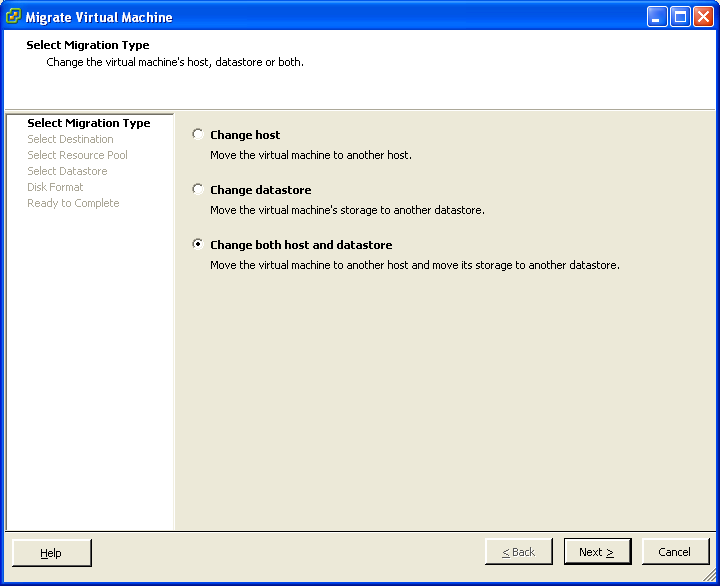Select the Change host radio button
This screenshot has height=586, width=720.
(198, 135)
